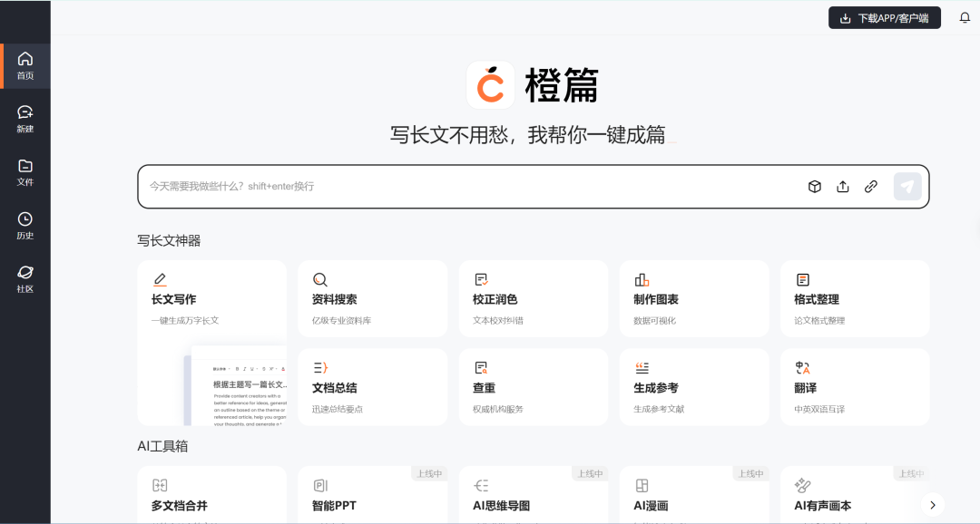The height and width of the screenshot is (524, 980).
Task: Click the PPT icon on 智能PPT card
Action: [x=320, y=485]
